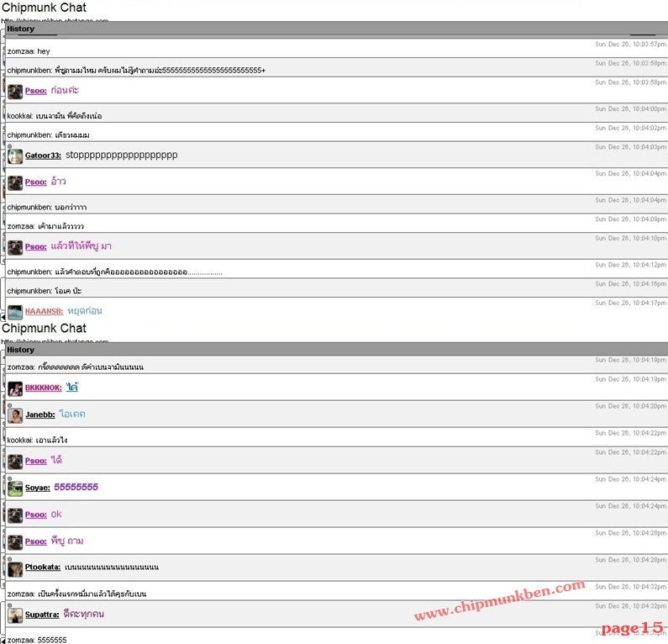Click the www.chipmunkben.com watermark link
Screen dimensions: 668x644
coord(500,600)
